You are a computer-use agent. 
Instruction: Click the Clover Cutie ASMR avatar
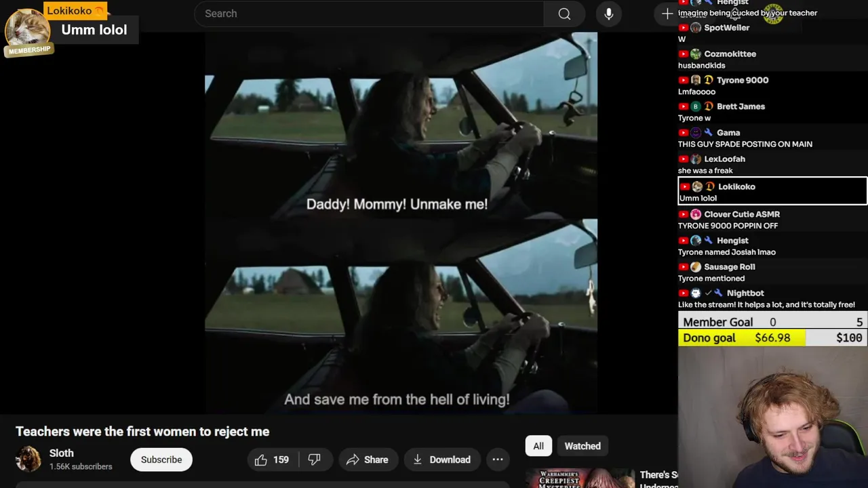pyautogui.click(x=695, y=214)
